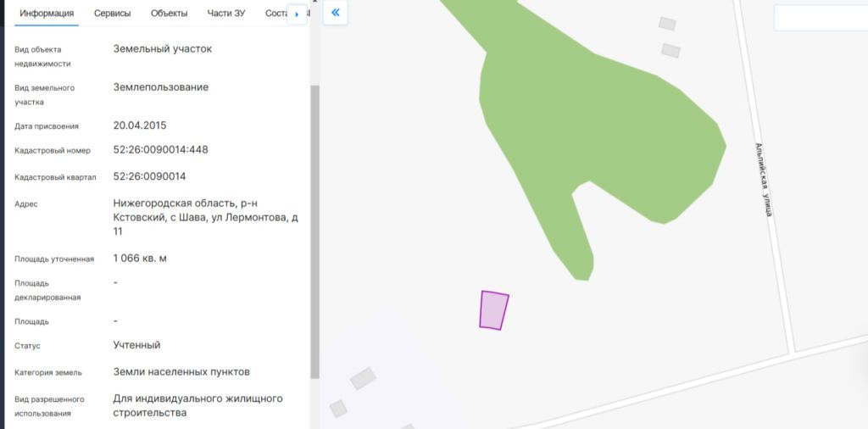Click the address text with ул Лермонтова
The width and height of the screenshot is (868, 429).
click(205, 217)
